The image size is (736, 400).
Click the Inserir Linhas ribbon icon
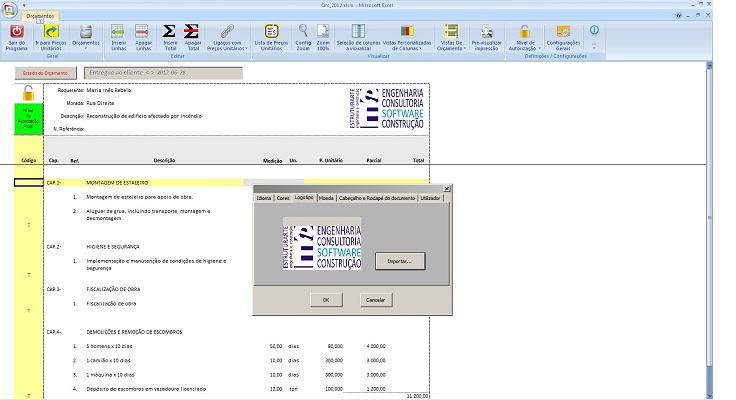click(x=118, y=32)
